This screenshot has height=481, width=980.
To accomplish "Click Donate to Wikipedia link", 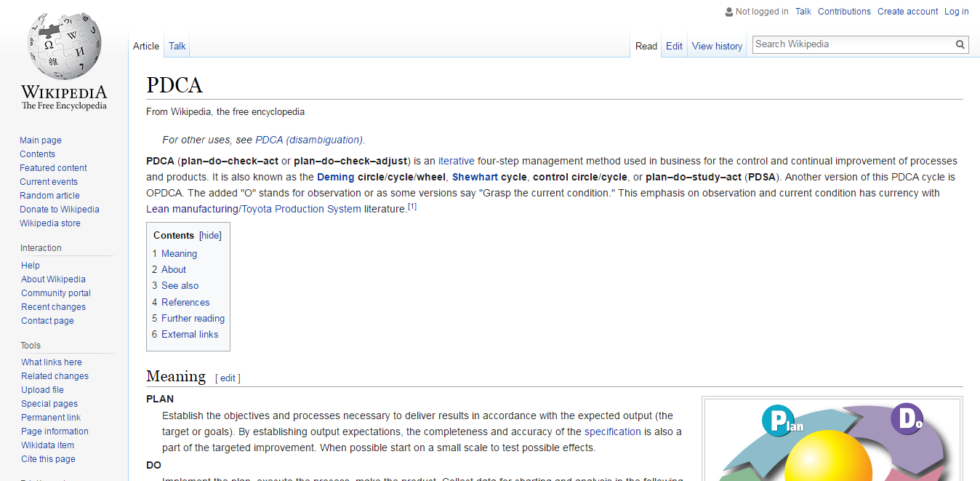I will (60, 210).
